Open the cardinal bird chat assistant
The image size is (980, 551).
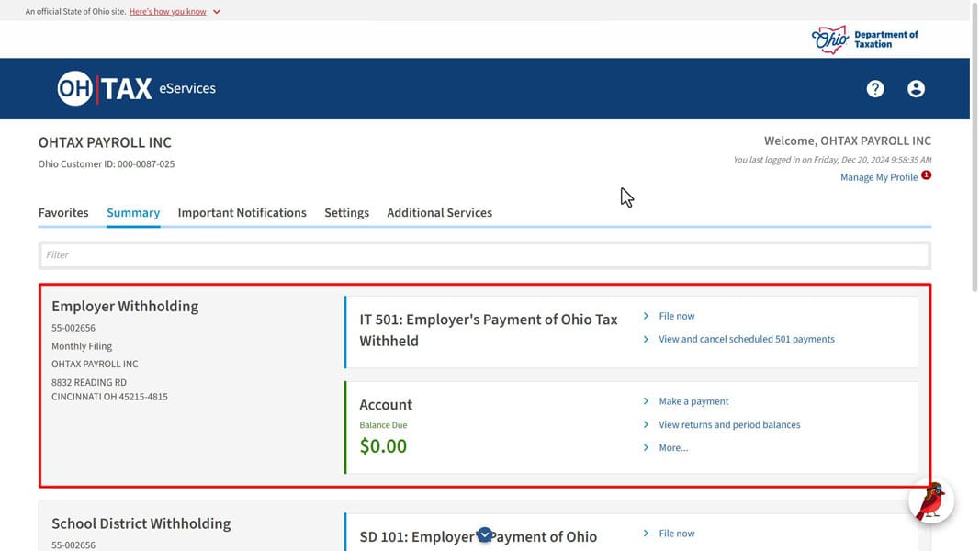click(931, 502)
